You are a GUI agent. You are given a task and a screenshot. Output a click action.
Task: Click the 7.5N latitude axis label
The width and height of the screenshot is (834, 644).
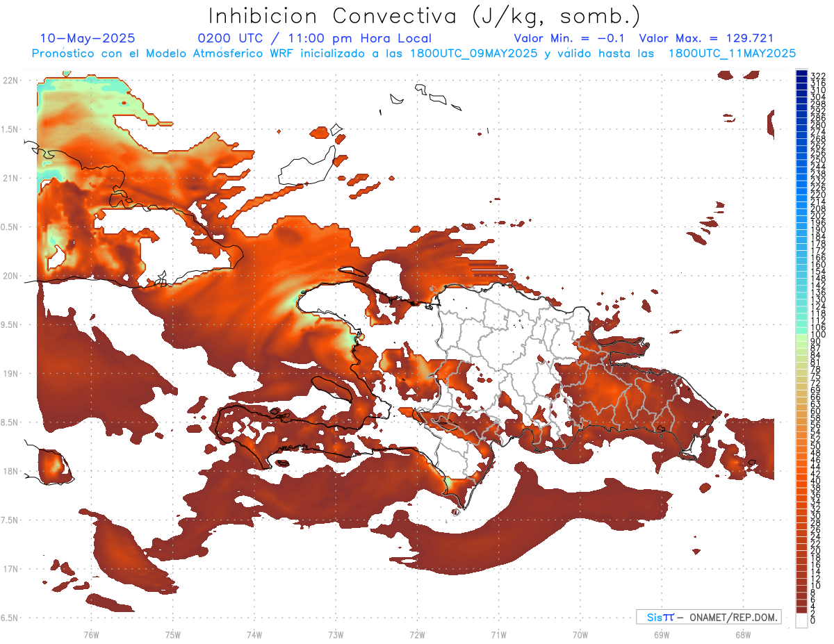point(10,520)
